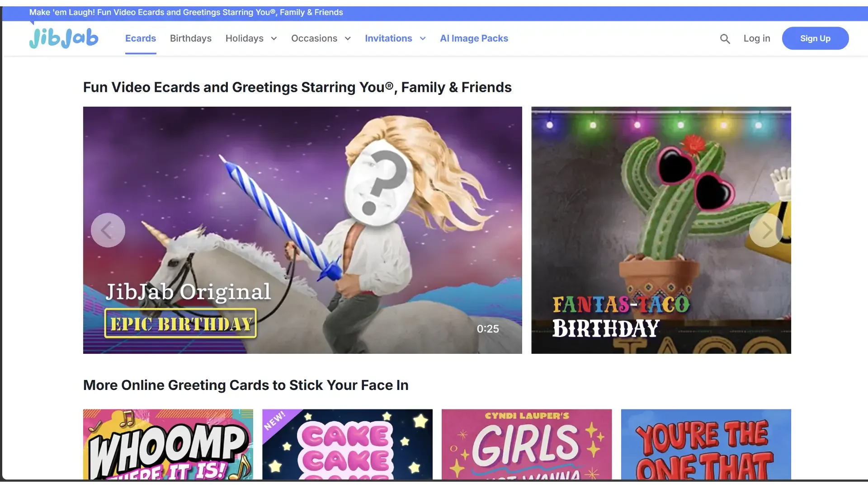Screen dimensions: 868x488
Task: Open AI Image Packs link
Action: tap(474, 38)
